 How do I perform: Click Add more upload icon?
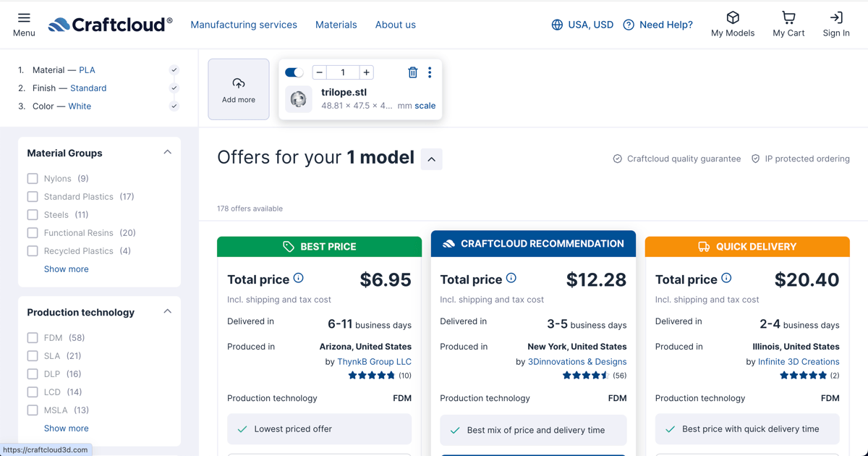(x=239, y=83)
